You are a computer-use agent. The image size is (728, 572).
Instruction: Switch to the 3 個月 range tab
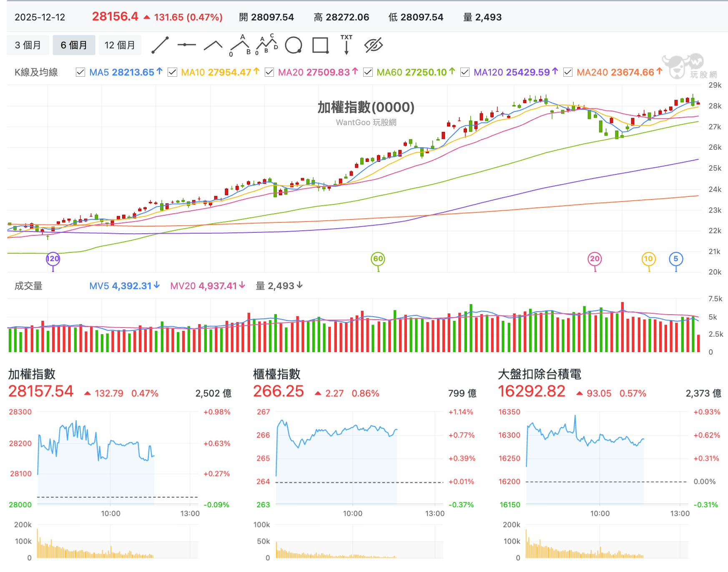click(28, 45)
